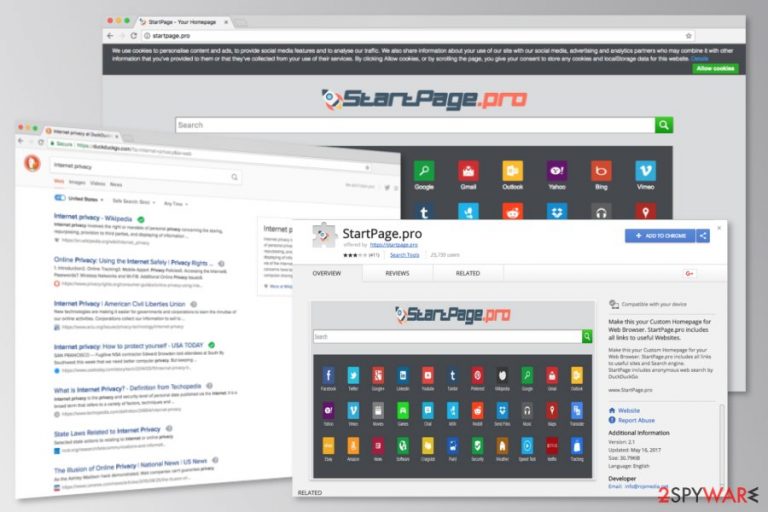Open Games tile in extension preview
The height and width of the screenshot is (512, 768).
pos(403,410)
